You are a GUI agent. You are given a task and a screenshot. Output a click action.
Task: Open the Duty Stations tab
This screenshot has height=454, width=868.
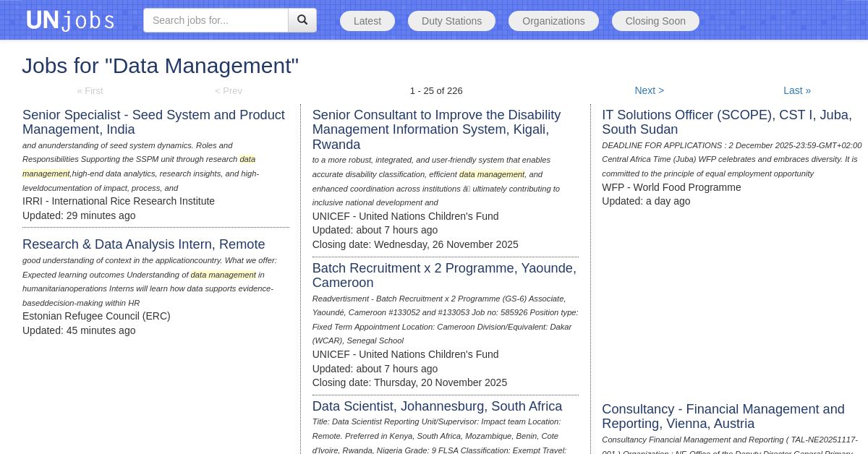[x=451, y=21]
